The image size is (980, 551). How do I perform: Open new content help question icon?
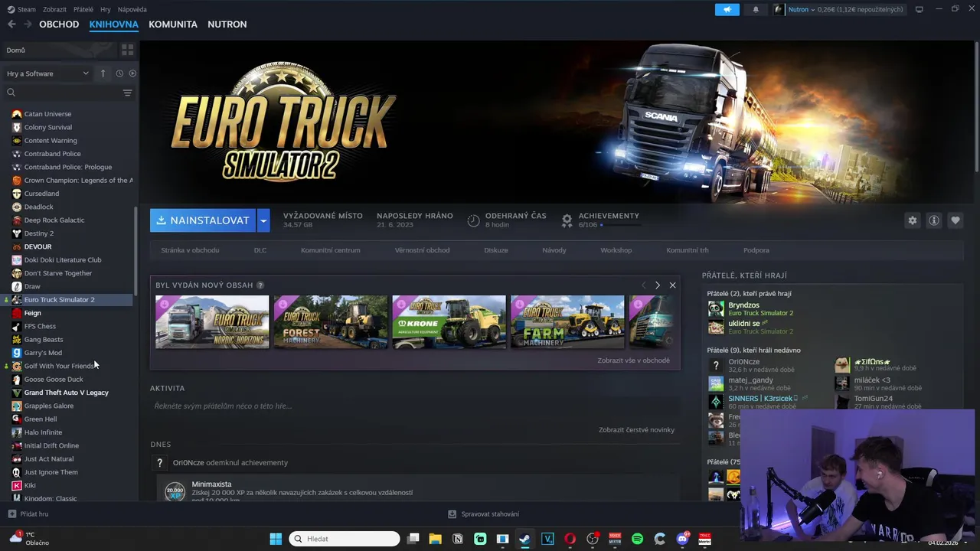(260, 285)
